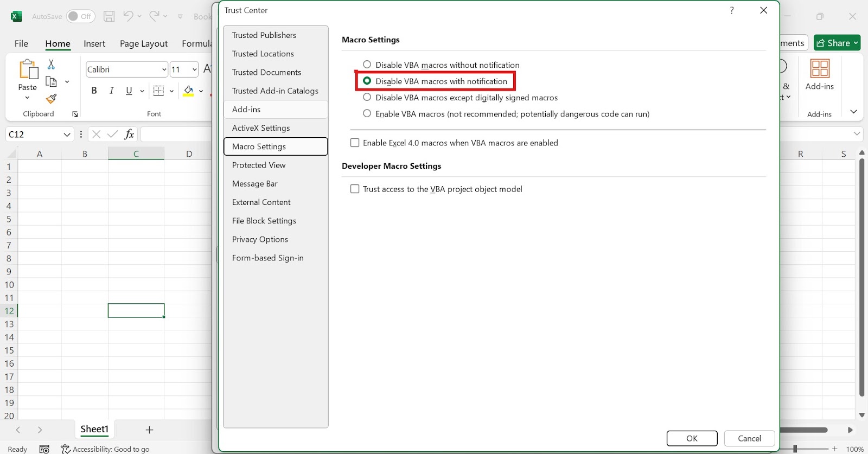Open Trusted Locations category
The height and width of the screenshot is (454, 868).
[x=276, y=54]
